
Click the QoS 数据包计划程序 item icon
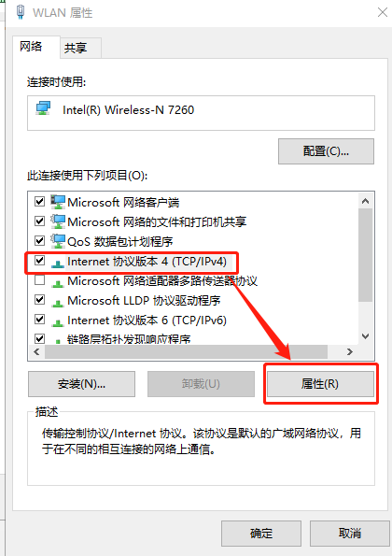coord(58,241)
